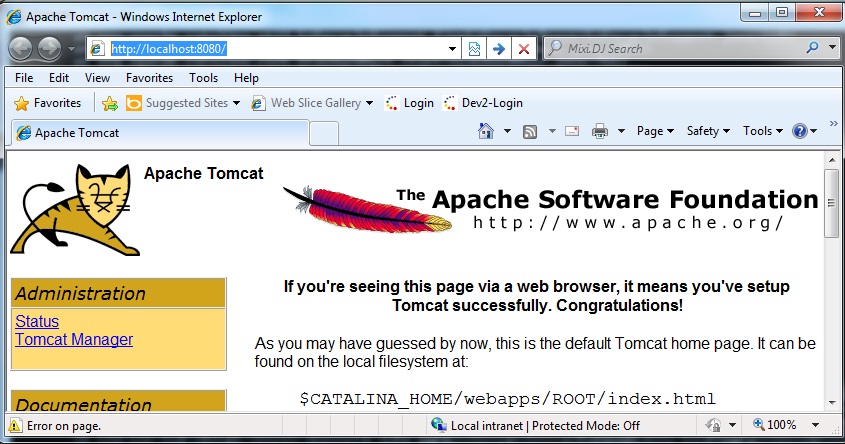Click the Local intranet security zone icon

[x=439, y=425]
